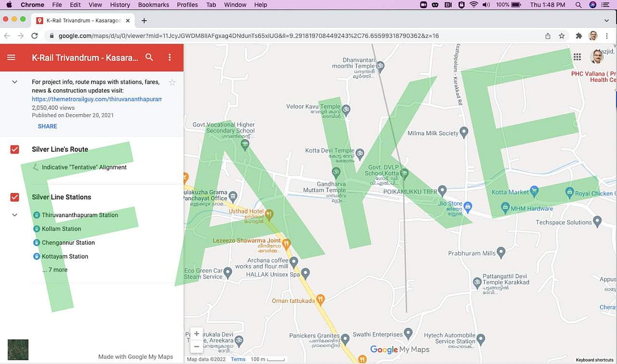Open themetrorailguy.com link
Screen dimensions: 617x364
coord(97,99)
